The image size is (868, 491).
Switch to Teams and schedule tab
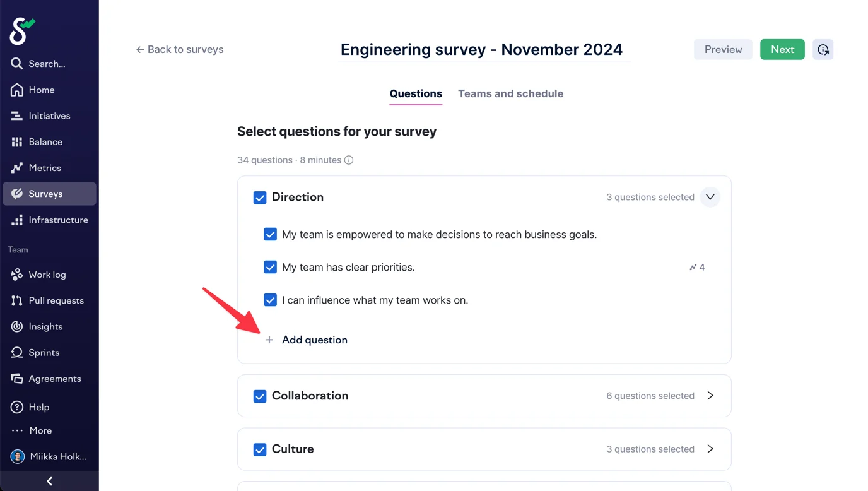pos(510,94)
